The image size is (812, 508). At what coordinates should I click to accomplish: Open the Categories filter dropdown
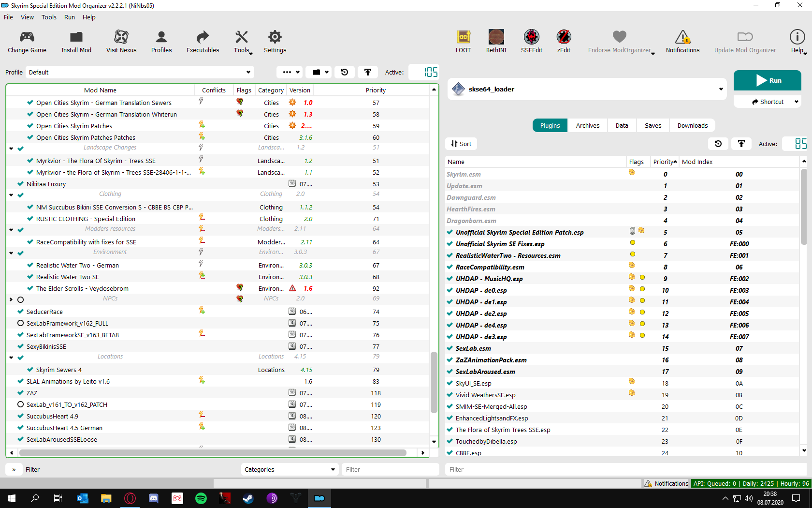click(x=290, y=469)
